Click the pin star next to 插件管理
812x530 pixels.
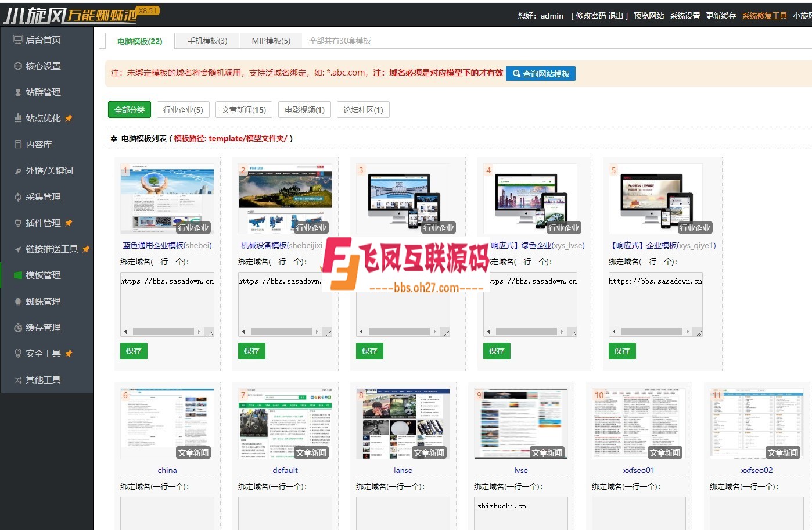[x=69, y=223]
